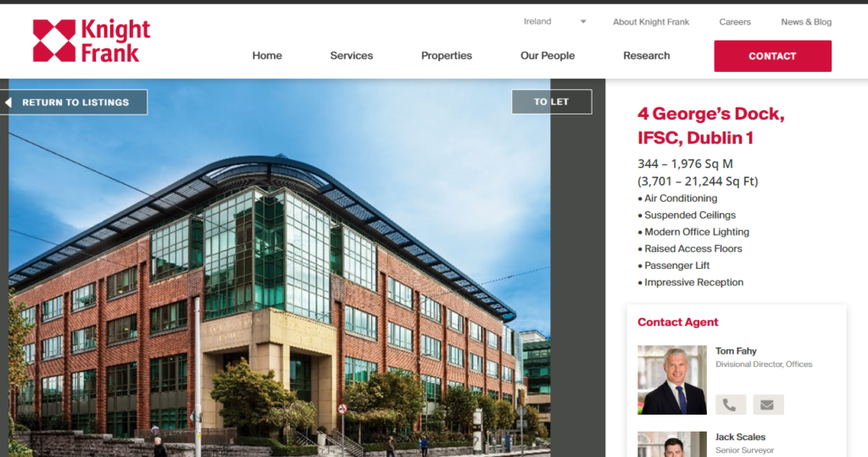This screenshot has width=868, height=457.
Task: Click the Passenger Lift feature
Action: (676, 265)
